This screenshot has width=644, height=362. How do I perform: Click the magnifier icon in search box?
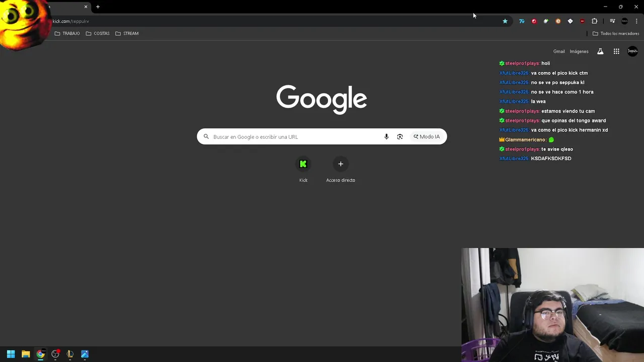206,137
